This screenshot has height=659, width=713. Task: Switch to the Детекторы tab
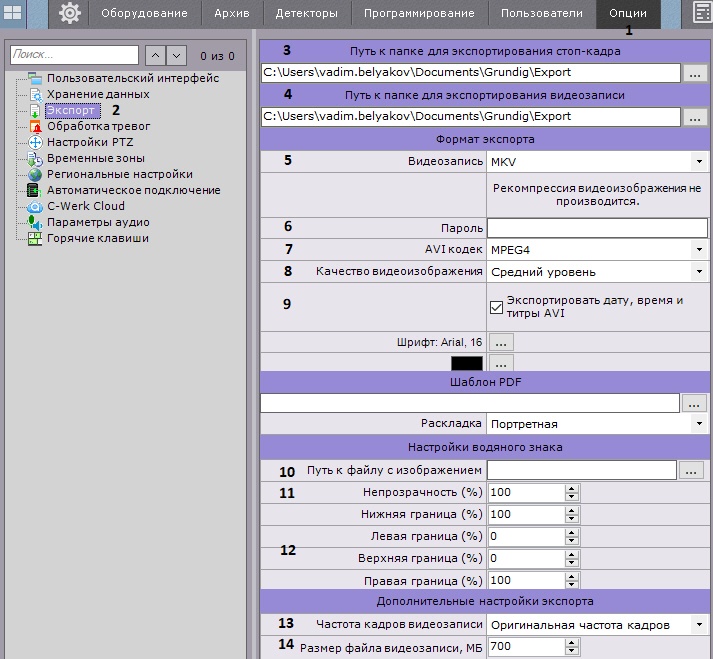point(308,13)
